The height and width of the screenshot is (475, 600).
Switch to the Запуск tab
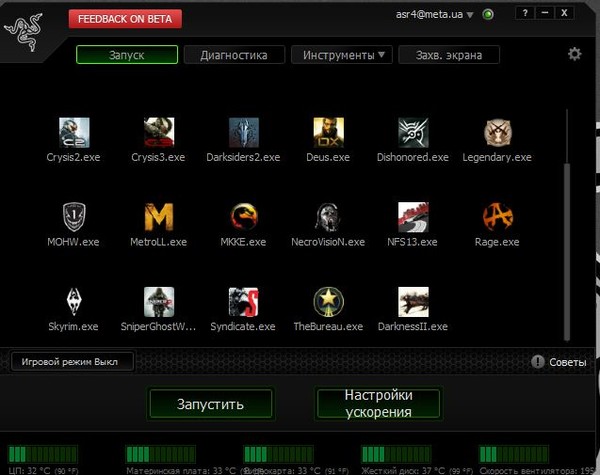click(127, 55)
